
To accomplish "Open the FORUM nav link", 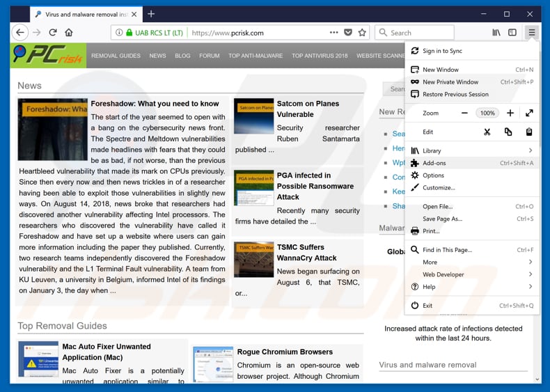I will tap(210, 56).
